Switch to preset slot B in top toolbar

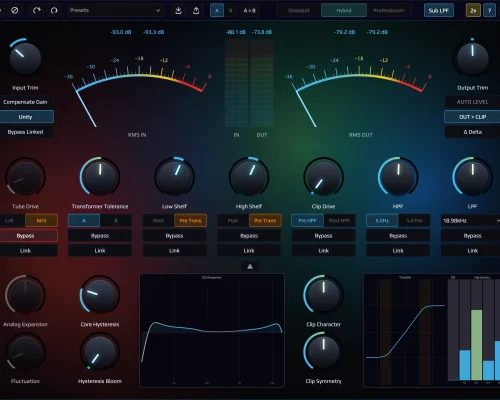coord(230,10)
